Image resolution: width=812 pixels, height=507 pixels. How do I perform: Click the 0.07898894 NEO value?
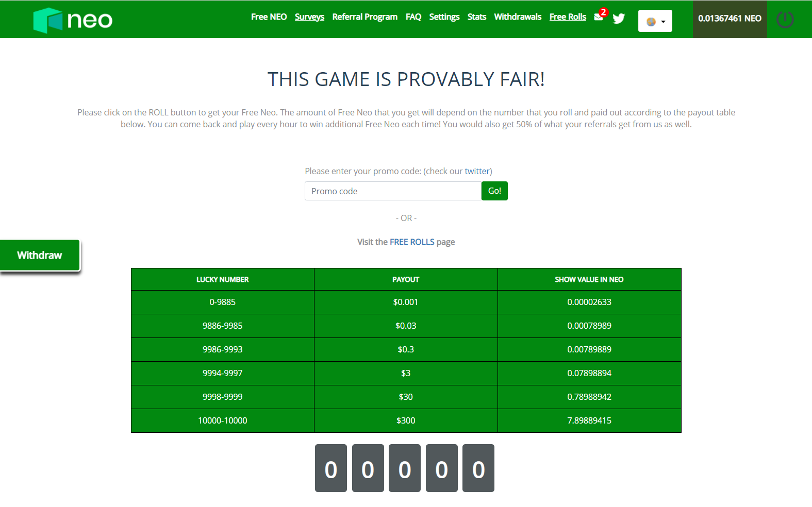point(589,374)
